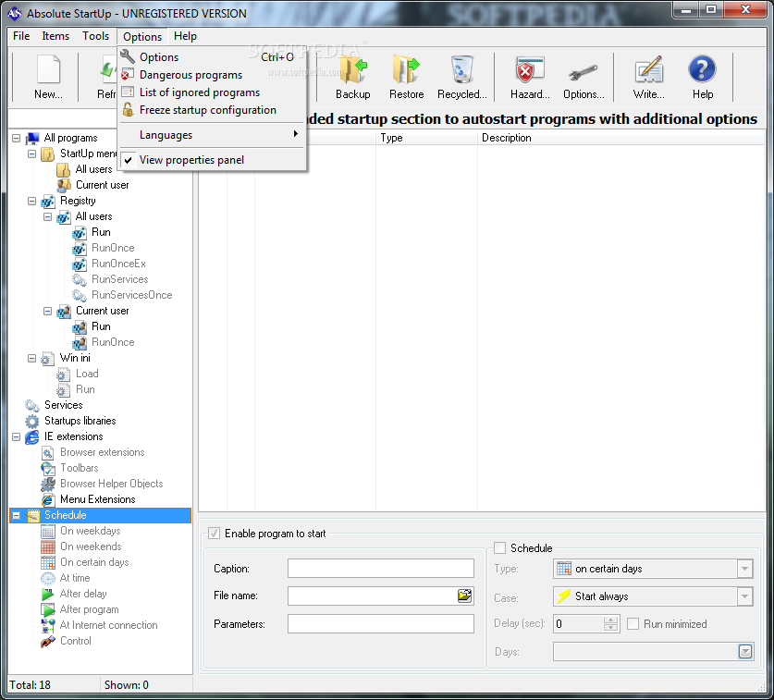Collapse the StartUp menu tree node
Image resolution: width=774 pixels, height=700 pixels.
point(32,154)
